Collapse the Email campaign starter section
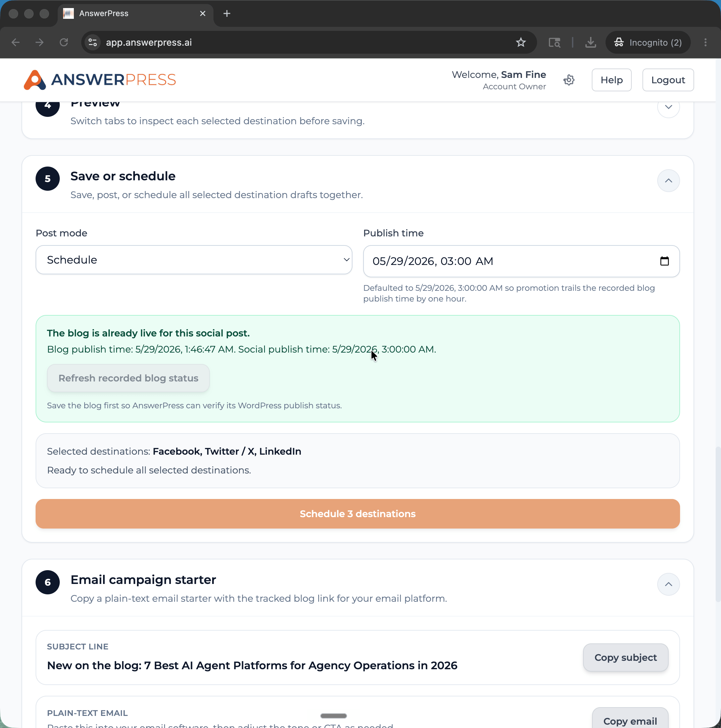 (x=668, y=584)
